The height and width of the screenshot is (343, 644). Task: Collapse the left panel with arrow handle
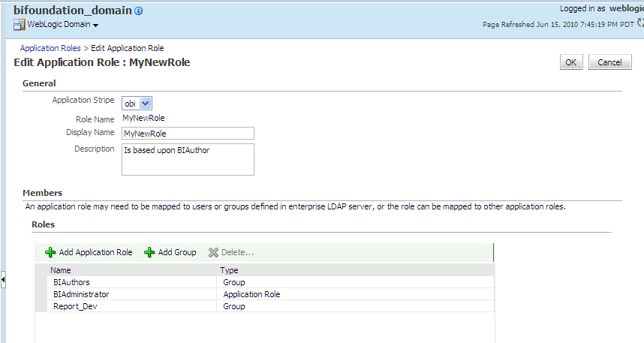3,280
